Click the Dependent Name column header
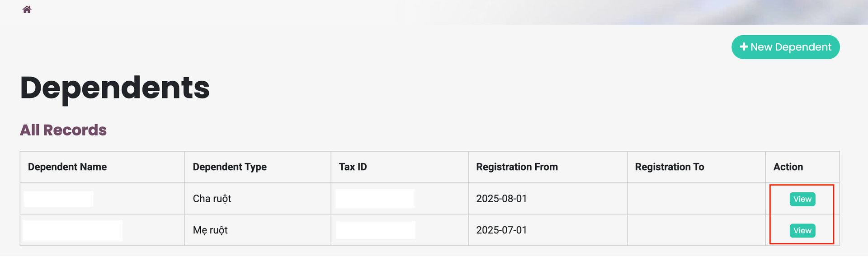 (x=67, y=167)
